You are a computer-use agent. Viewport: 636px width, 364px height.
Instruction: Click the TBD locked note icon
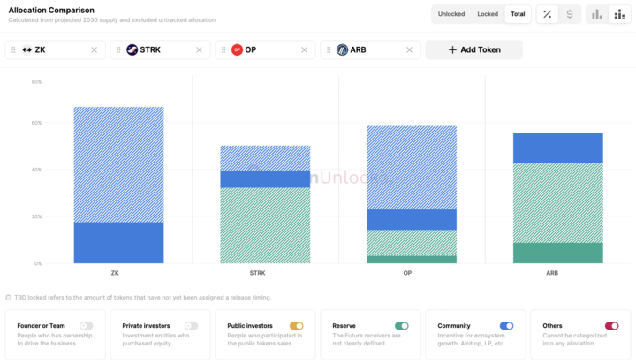(x=9, y=298)
